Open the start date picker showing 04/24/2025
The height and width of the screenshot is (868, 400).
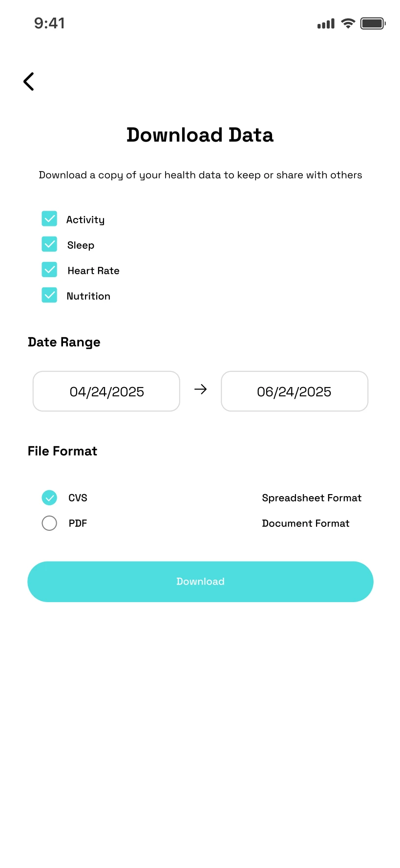click(106, 391)
